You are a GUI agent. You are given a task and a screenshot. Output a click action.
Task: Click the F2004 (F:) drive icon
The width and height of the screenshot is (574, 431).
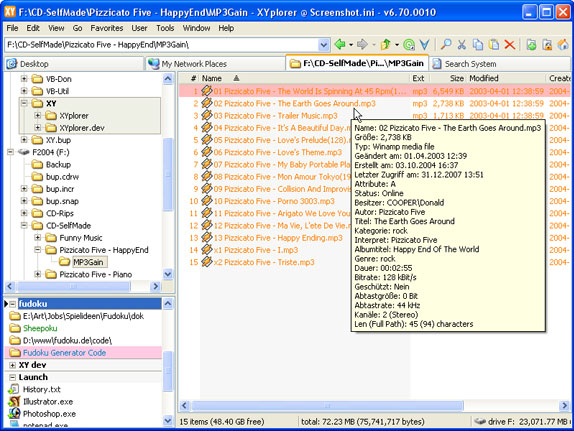pos(24,152)
